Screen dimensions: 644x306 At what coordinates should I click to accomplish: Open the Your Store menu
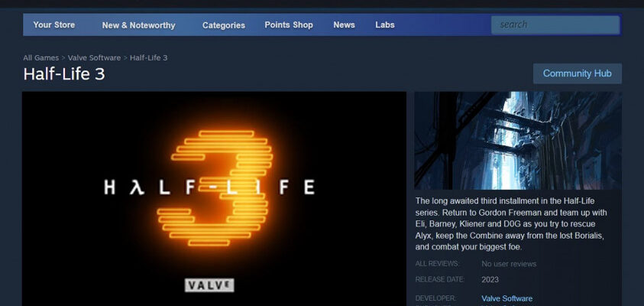point(53,24)
